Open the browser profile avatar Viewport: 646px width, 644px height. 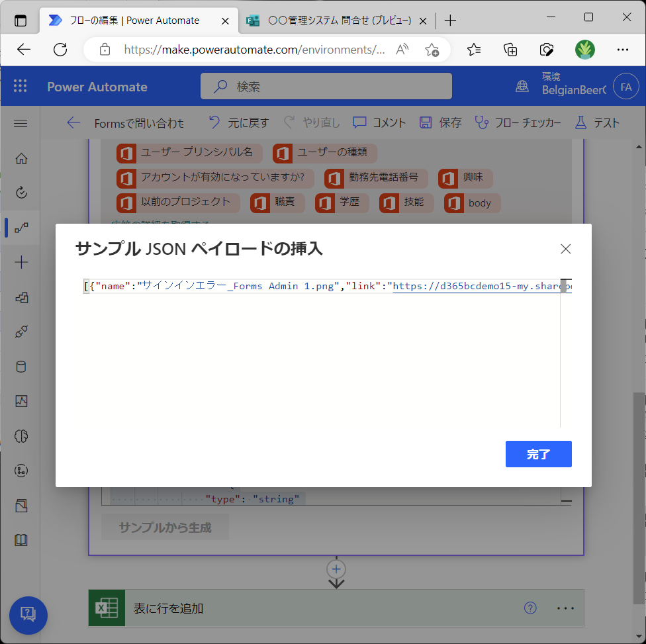pos(584,50)
